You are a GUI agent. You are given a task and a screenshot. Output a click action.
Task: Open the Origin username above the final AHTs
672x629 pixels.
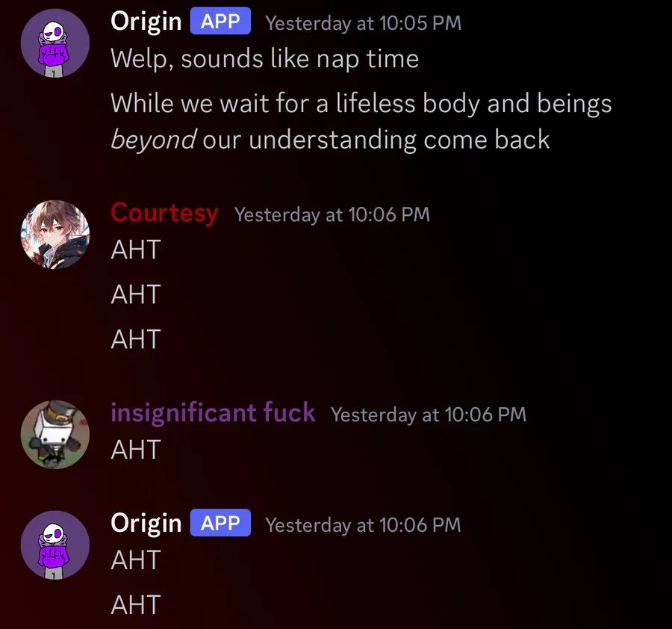coord(146,524)
